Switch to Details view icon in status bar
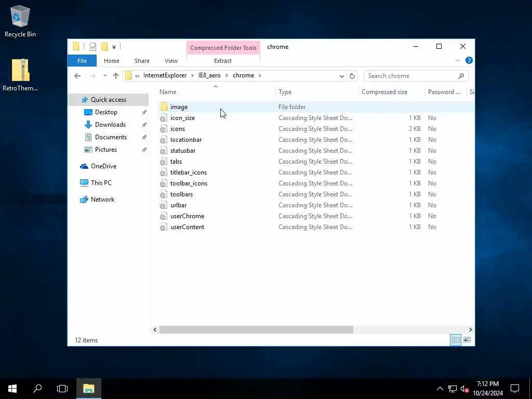Viewport: 532px width, 399px height. coord(455,340)
